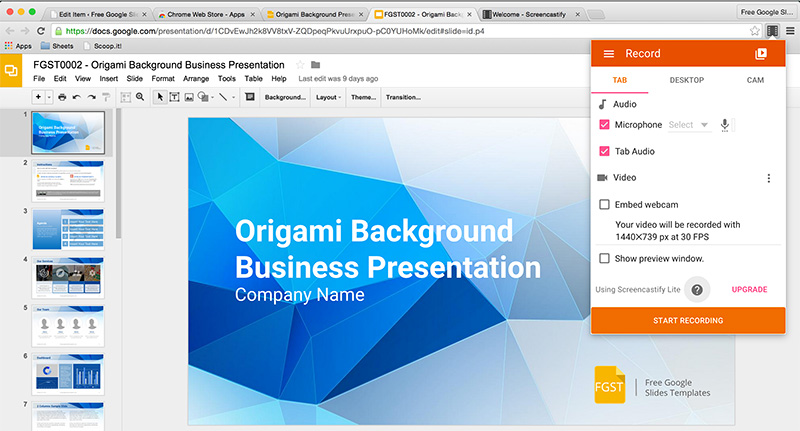Viewport: 800px width, 431px height.
Task: Star the presentation title
Action: 299,65
